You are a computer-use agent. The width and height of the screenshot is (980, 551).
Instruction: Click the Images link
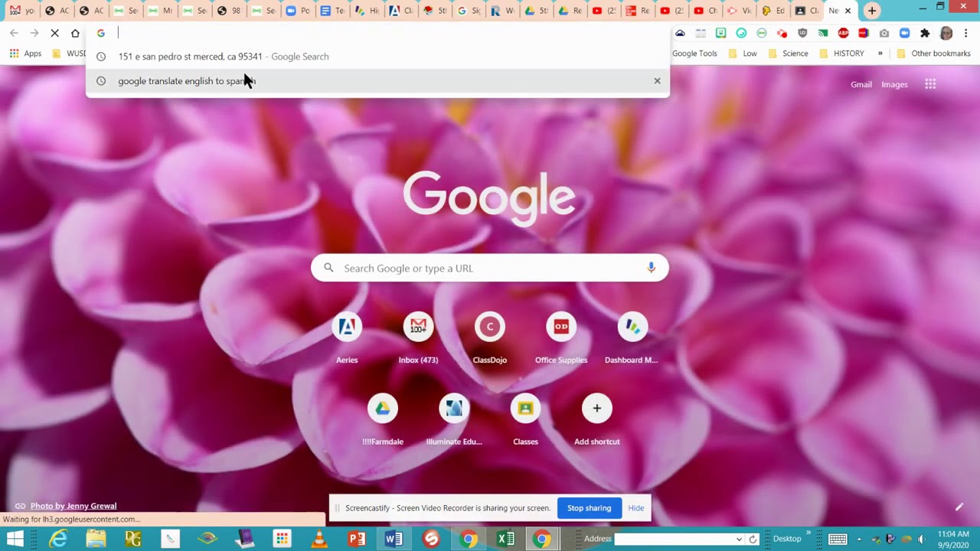894,84
